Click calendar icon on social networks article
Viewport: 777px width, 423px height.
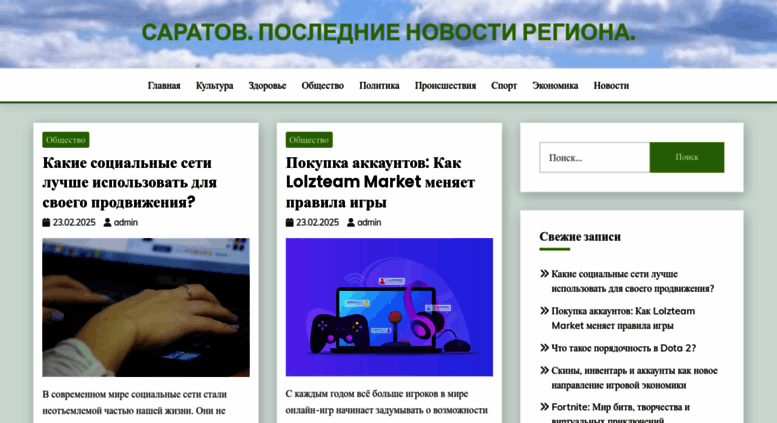(x=46, y=222)
